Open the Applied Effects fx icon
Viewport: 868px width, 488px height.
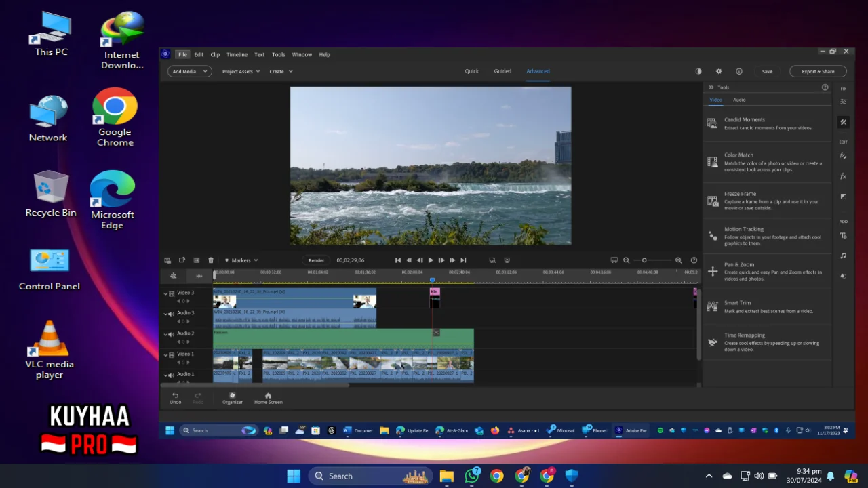pyautogui.click(x=843, y=156)
